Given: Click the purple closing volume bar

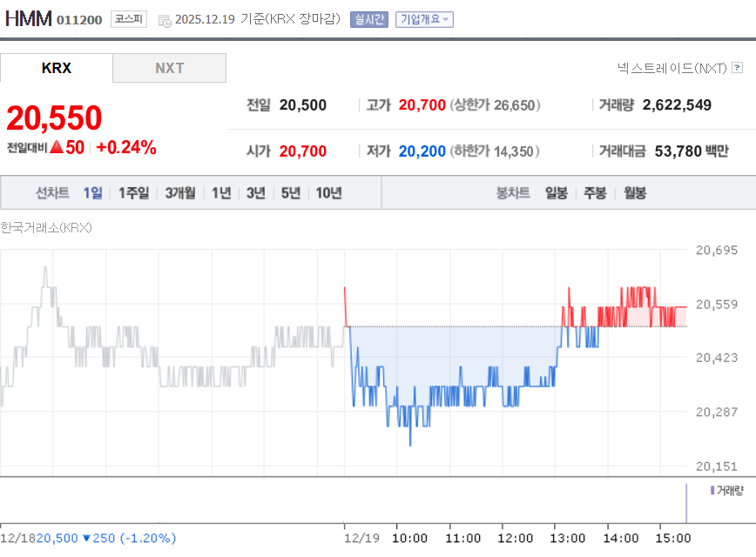Looking at the screenshot, I should click(x=686, y=503).
